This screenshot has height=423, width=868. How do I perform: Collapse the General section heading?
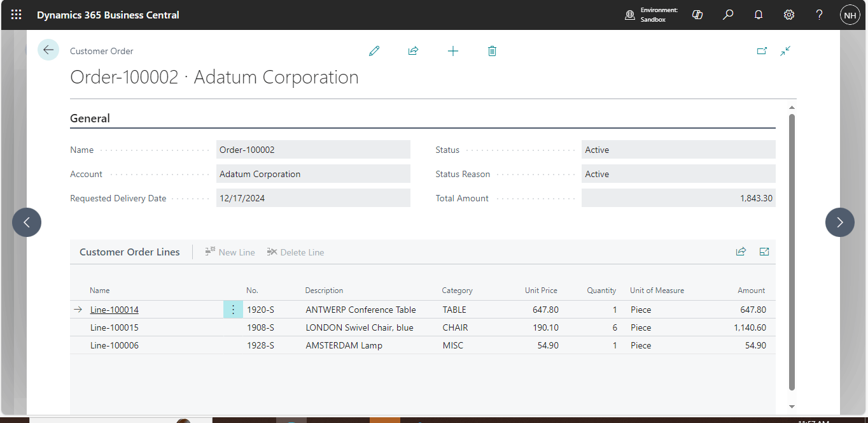click(x=90, y=118)
